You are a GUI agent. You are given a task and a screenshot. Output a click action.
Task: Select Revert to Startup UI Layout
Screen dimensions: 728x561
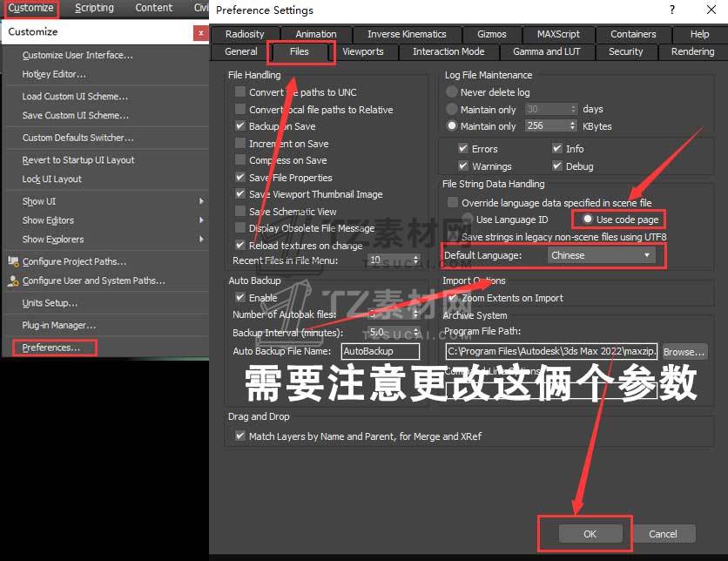pos(78,159)
